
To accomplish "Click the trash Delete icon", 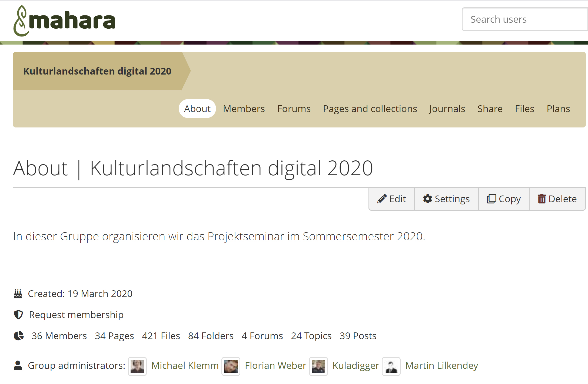I will point(542,199).
